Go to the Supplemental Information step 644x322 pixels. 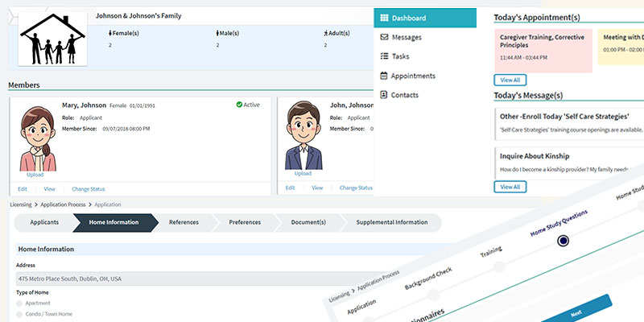point(391,223)
